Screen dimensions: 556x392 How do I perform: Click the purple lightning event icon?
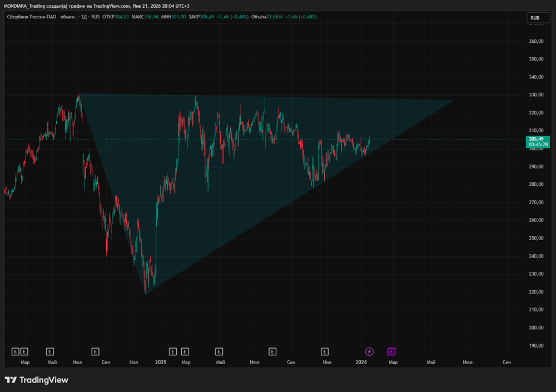[x=369, y=351]
